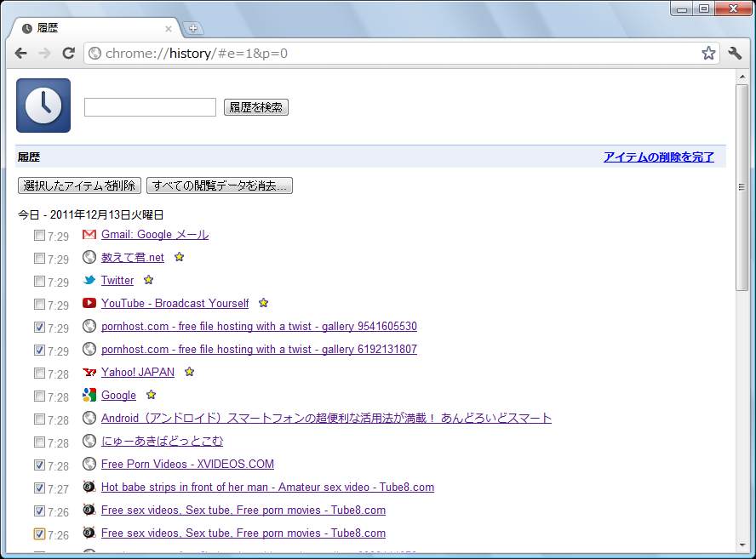Tick the Yahoo! JAPAN checkbox
The image size is (756, 559).
[x=39, y=374]
